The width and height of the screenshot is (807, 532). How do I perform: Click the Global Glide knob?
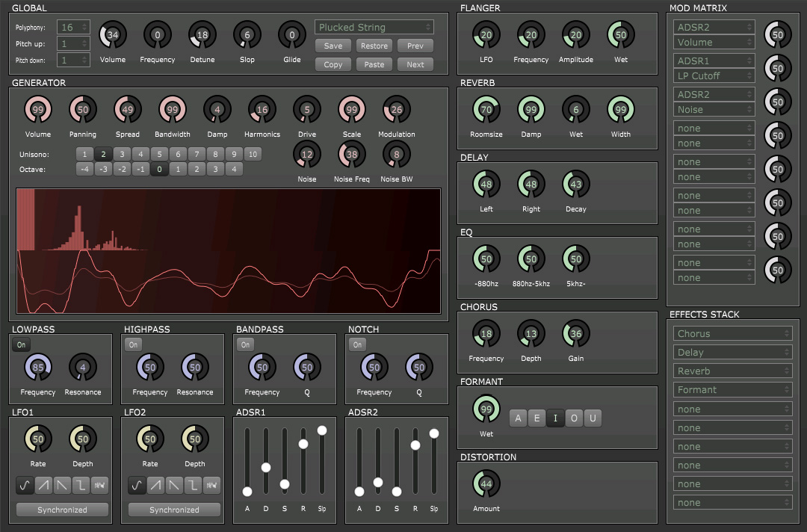tap(292, 35)
